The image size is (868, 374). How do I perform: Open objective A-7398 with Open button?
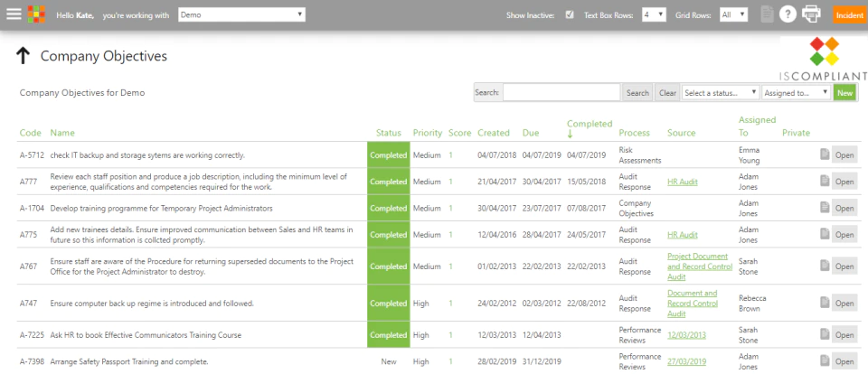click(844, 361)
